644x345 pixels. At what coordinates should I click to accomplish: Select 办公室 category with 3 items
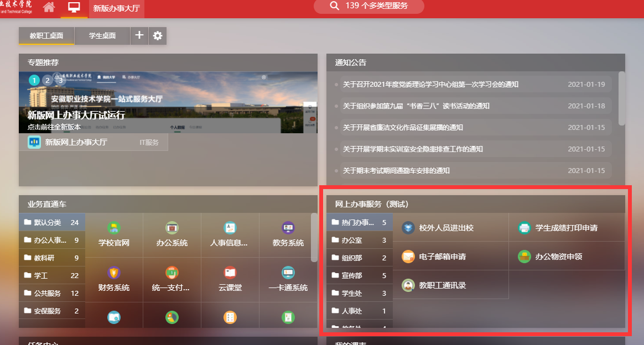360,240
